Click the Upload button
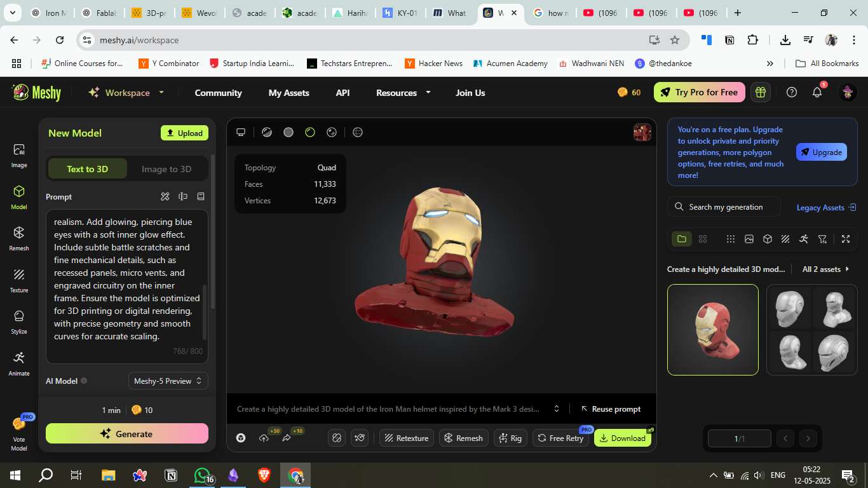The image size is (868, 488). click(184, 133)
